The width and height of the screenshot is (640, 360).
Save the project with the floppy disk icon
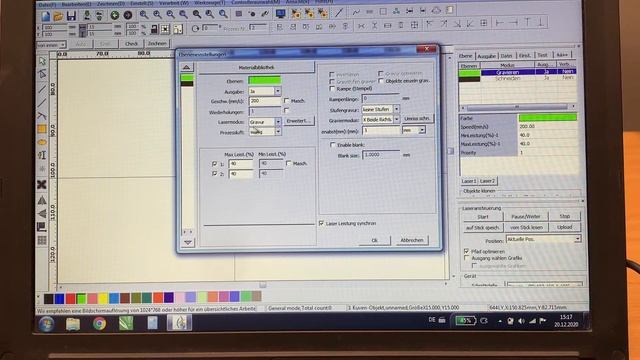(71, 16)
